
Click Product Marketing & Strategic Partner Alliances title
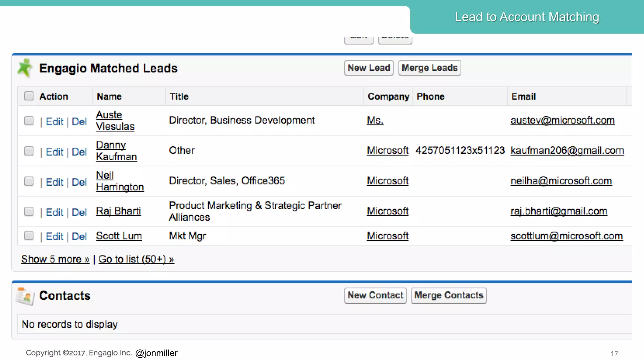click(255, 211)
